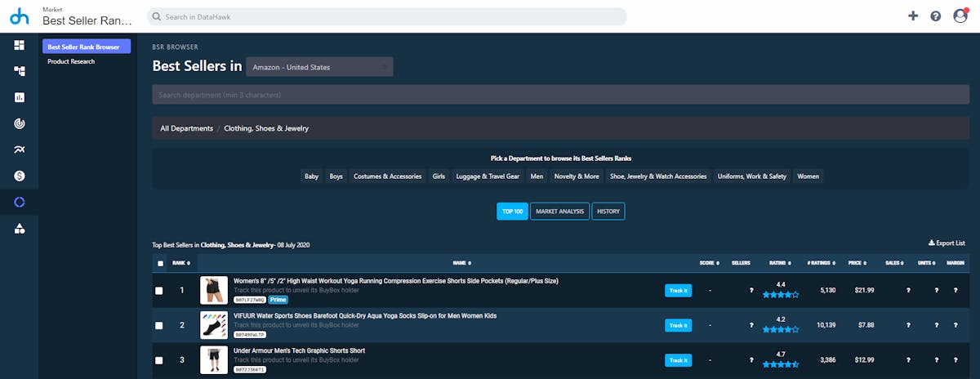The height and width of the screenshot is (379, 980).
Task: Sort table by the SCORE column
Action: (709, 263)
